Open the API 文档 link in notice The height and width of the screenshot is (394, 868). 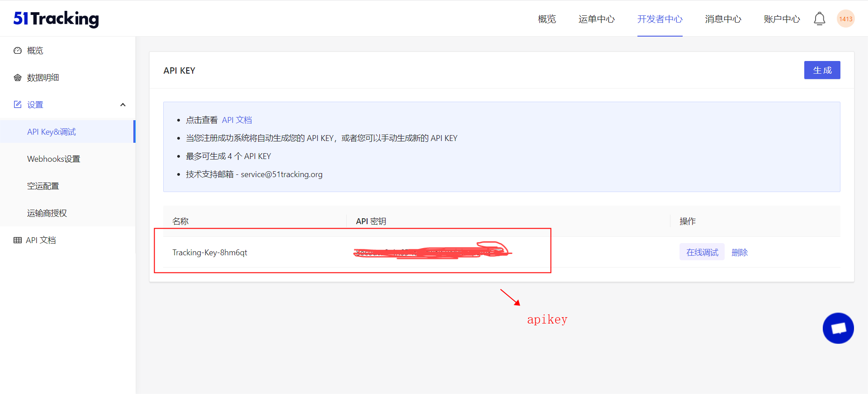tap(237, 120)
